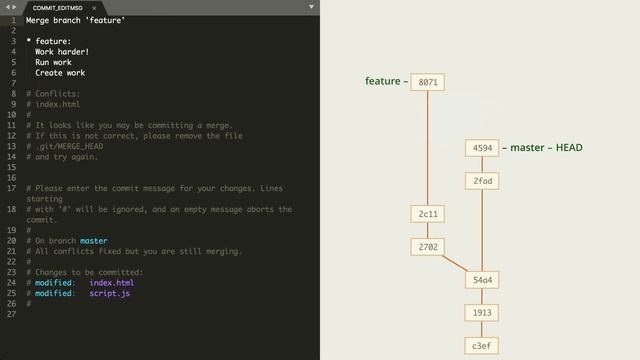Click "Changes to be committed:" line
This screenshot has width=640, height=360.
(84, 272)
